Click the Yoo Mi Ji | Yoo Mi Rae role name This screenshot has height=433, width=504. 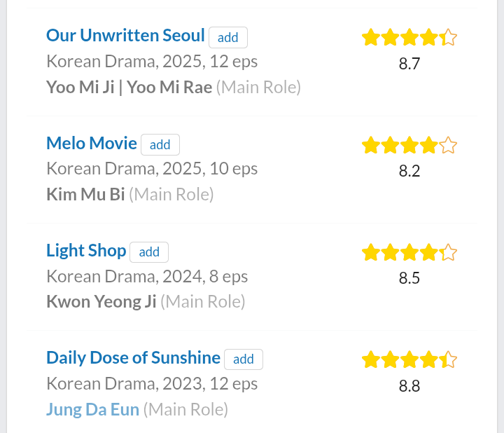pos(129,87)
